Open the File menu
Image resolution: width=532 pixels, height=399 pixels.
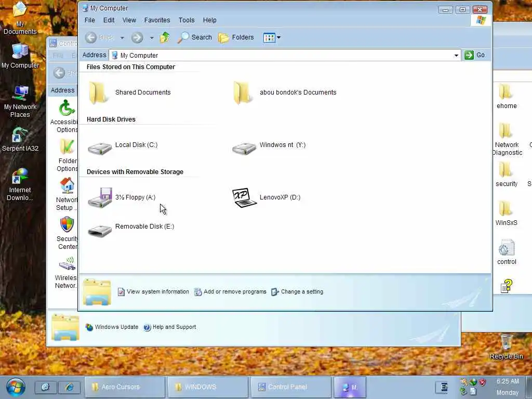[x=89, y=20]
